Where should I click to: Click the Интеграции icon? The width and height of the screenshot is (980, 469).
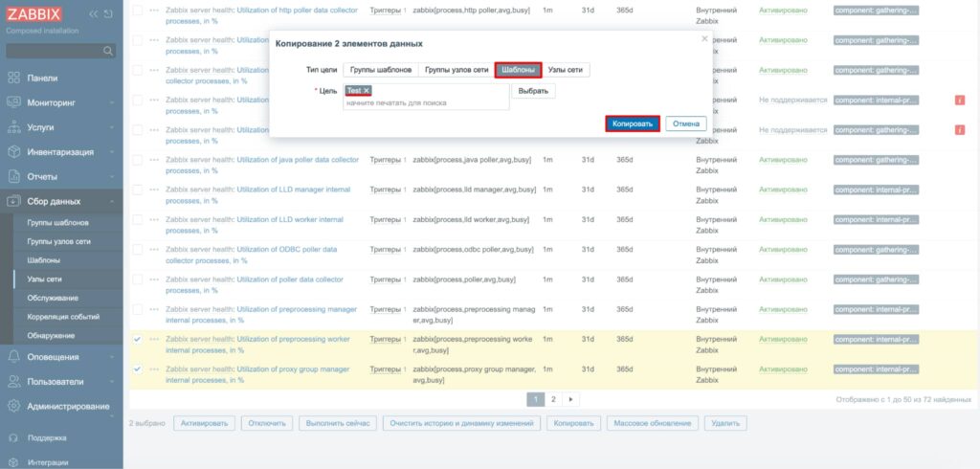pyautogui.click(x=13, y=462)
